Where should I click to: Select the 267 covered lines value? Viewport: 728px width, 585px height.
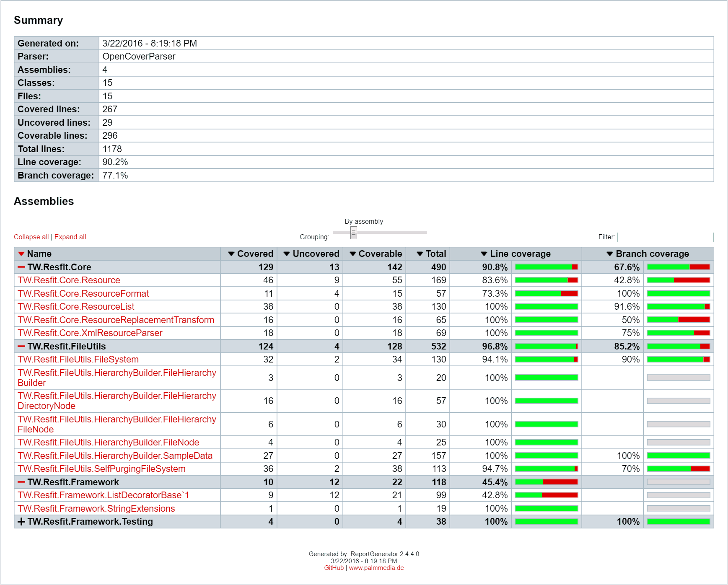110,109
